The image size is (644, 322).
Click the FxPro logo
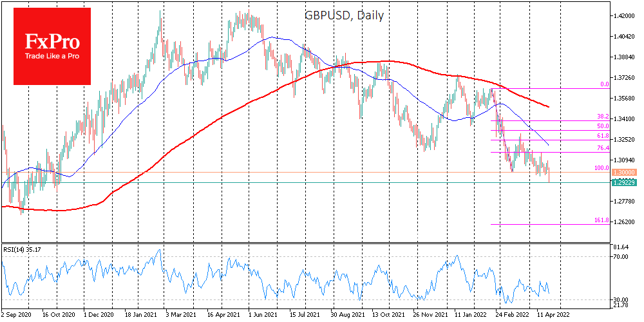click(x=53, y=44)
